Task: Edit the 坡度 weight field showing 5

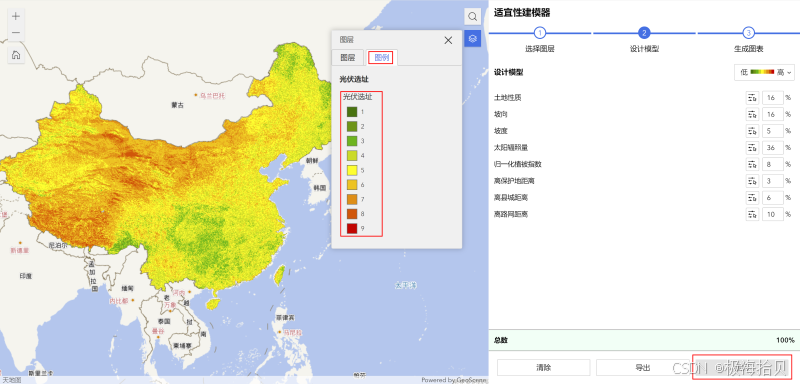Action: coord(773,131)
